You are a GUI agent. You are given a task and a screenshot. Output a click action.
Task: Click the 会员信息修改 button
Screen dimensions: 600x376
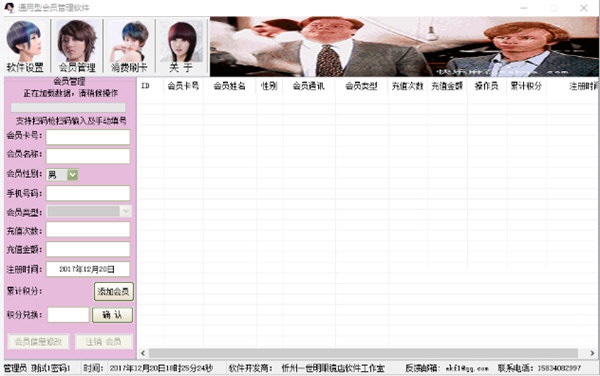pyautogui.click(x=38, y=342)
